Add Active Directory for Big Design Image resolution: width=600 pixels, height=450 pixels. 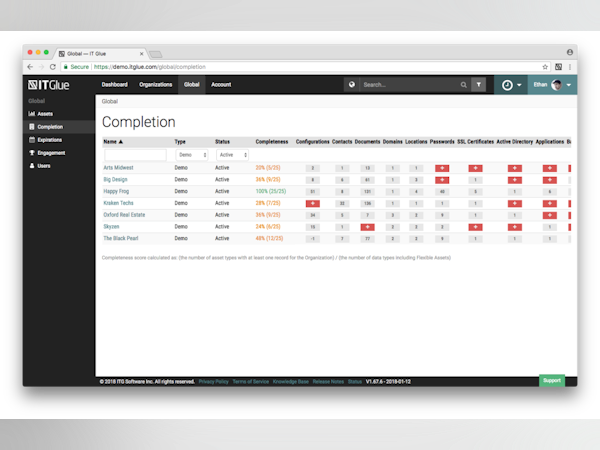click(x=515, y=180)
